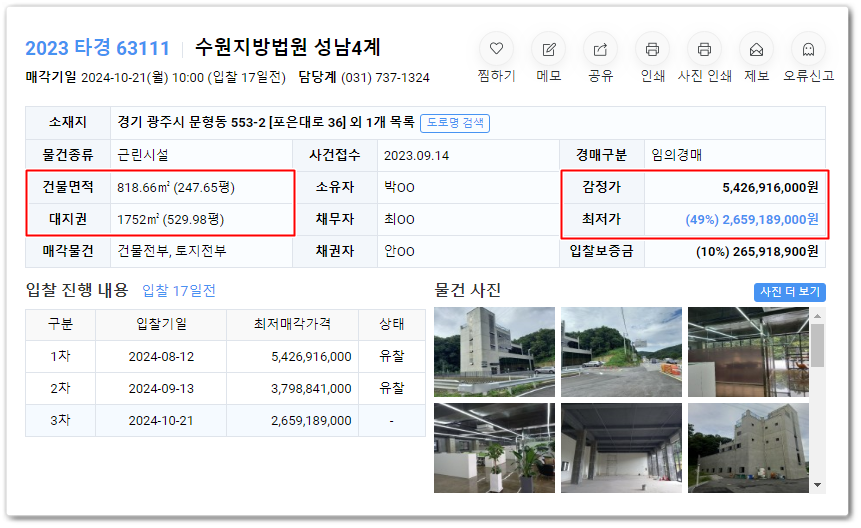Click 건물전부, 토지전부 sale item value
861x528 pixels.
click(171, 251)
